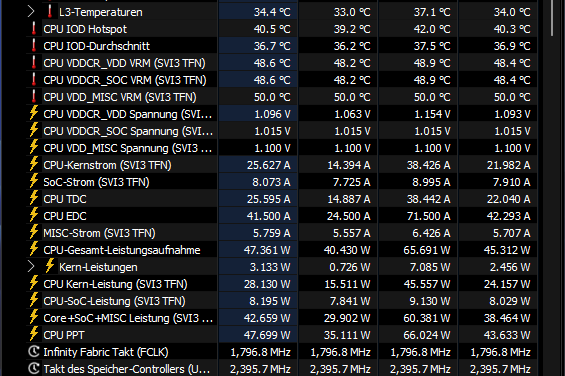Select the Infinity Fabric Takt (FCLK) label

[x=106, y=352]
